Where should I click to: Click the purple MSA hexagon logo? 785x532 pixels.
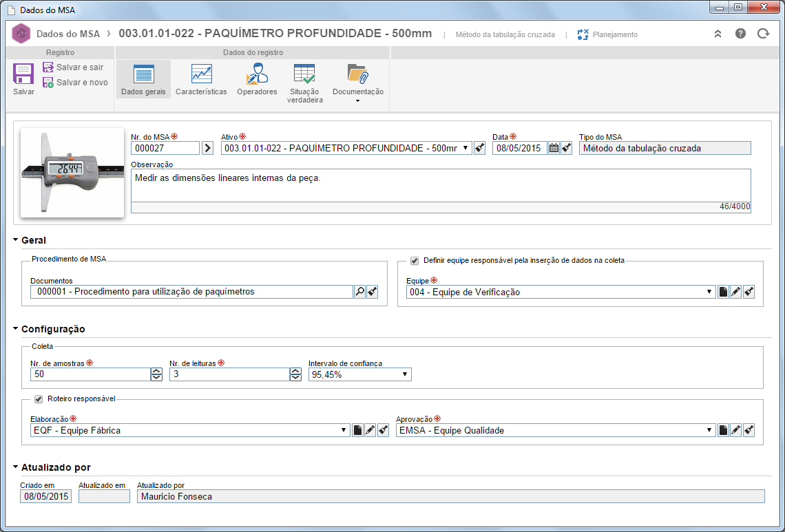(x=21, y=34)
